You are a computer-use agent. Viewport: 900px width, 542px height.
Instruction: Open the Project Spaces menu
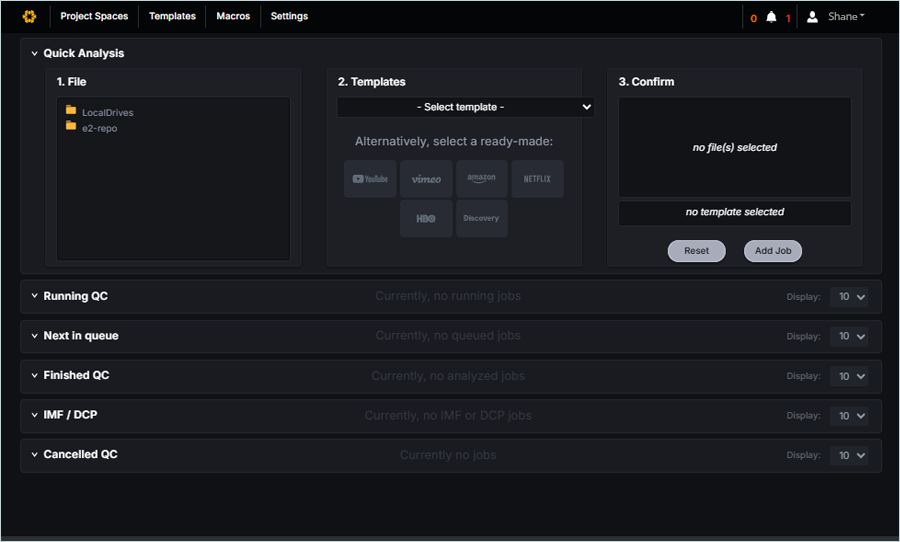pyautogui.click(x=94, y=16)
